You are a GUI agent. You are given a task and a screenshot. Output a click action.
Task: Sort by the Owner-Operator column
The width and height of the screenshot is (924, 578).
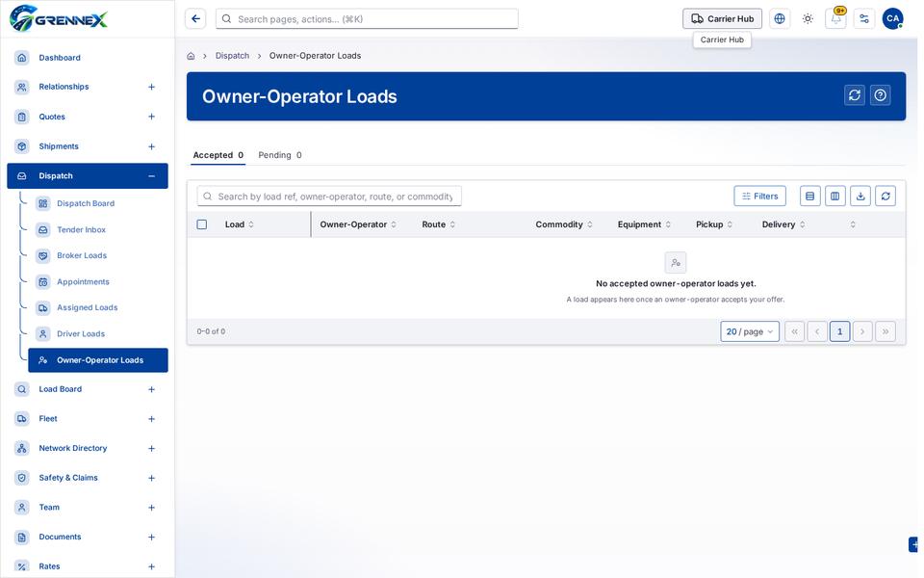pyautogui.click(x=358, y=224)
